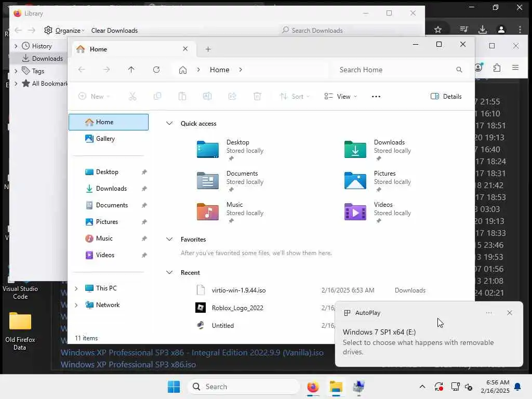This screenshot has height=399, width=532.
Task: Click the Share icon in Explorer toolbar
Action: click(x=232, y=96)
